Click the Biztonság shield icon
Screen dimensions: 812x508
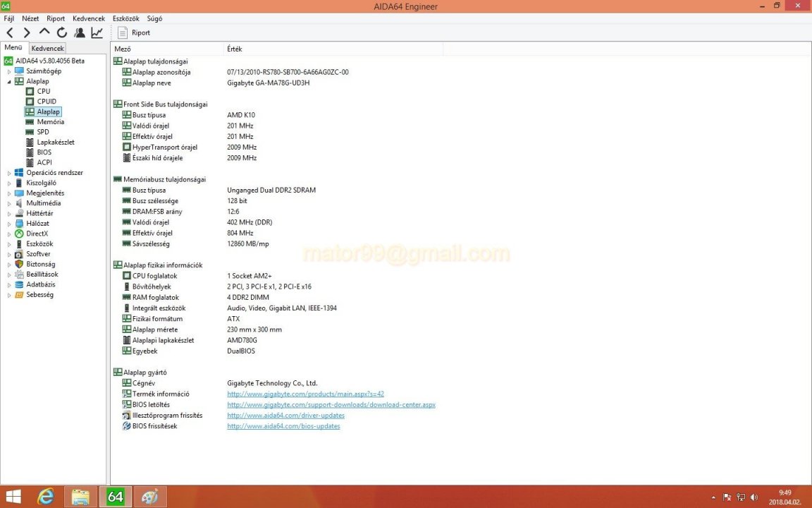19,264
